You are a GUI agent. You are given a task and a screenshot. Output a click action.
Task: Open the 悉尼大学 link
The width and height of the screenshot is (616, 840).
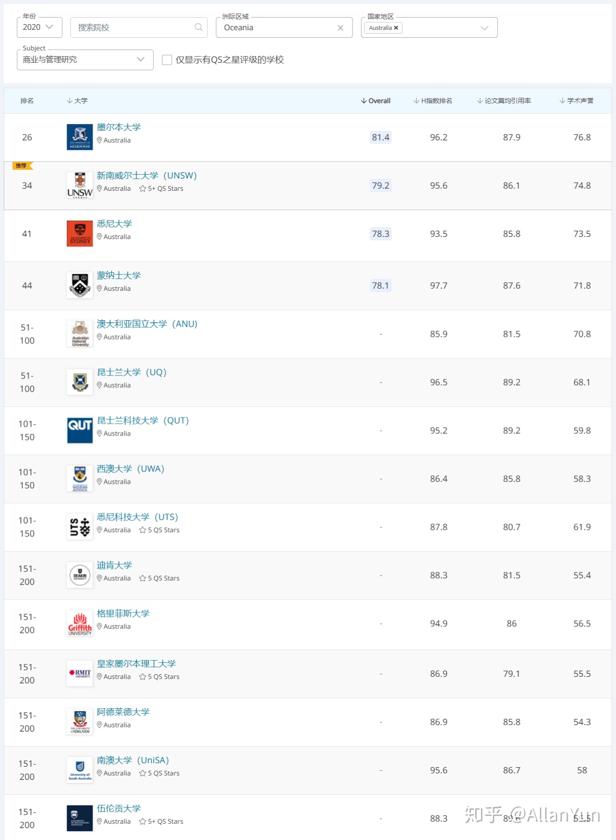(x=114, y=224)
